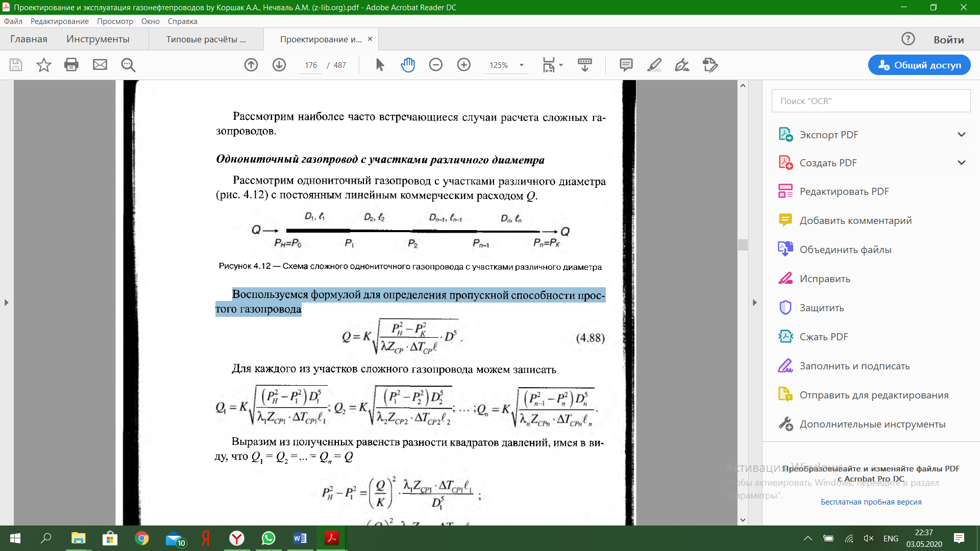
Task: Click the print file icon
Action: [x=71, y=65]
